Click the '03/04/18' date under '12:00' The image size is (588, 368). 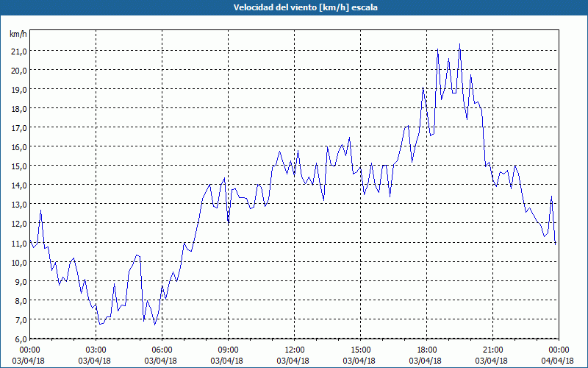click(293, 361)
